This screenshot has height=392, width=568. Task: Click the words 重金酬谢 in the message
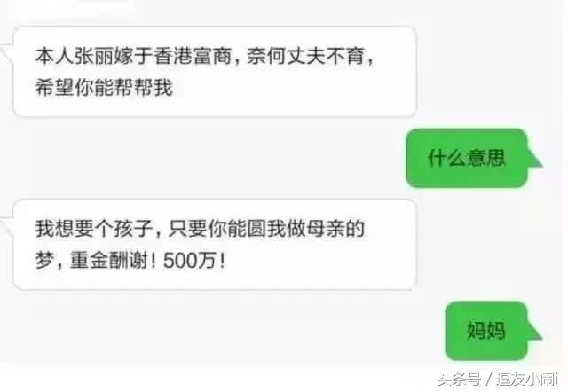[108, 260]
